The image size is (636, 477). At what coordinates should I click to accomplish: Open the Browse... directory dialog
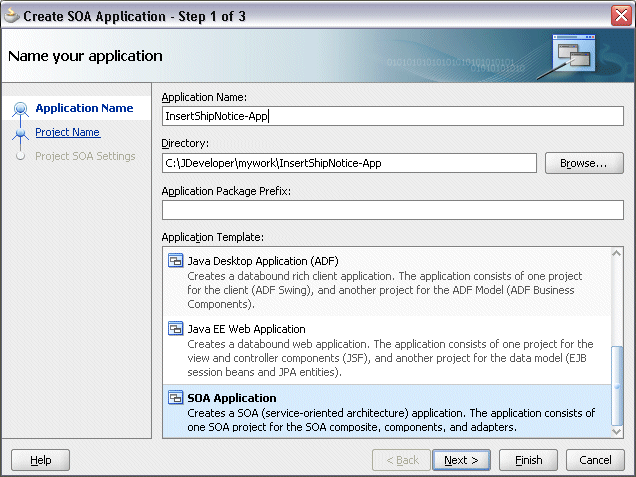(x=584, y=163)
